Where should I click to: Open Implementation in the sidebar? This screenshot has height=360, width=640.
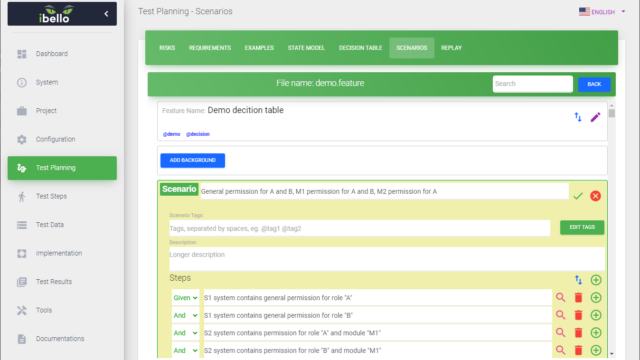click(x=62, y=253)
